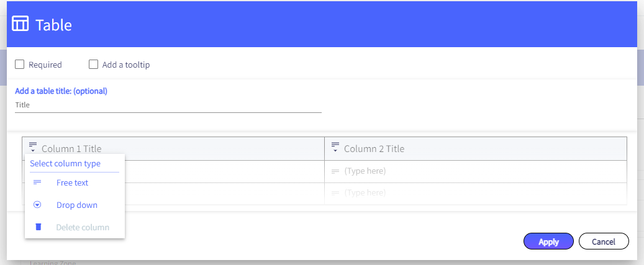644x265 pixels.
Task: Click text icon in second Column 2 cell
Action: click(x=335, y=193)
